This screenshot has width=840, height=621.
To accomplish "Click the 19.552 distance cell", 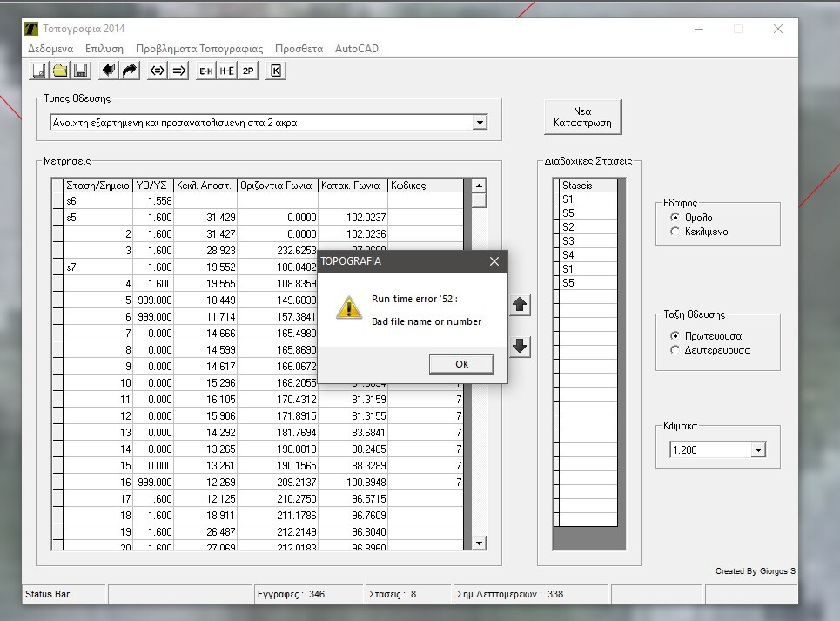I will [205, 267].
